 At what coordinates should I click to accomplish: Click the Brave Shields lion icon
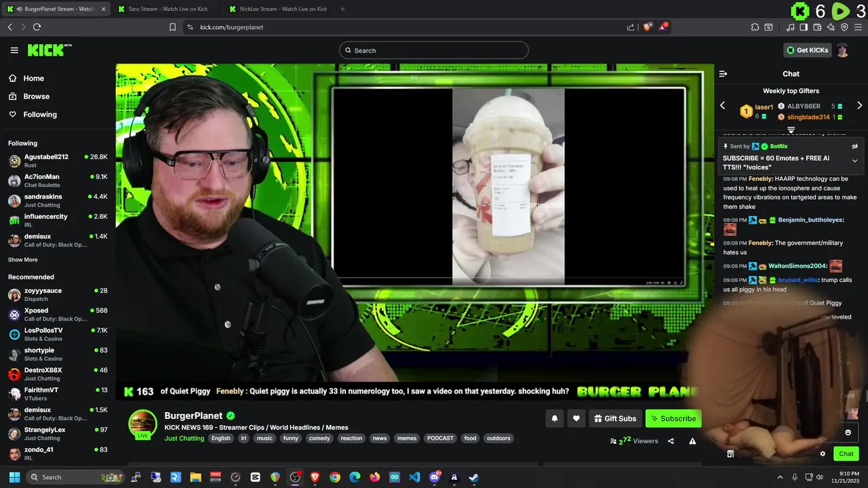pos(648,27)
